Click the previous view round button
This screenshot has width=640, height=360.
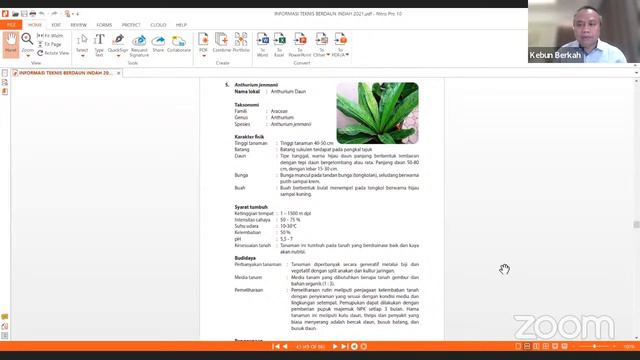tap(354, 347)
